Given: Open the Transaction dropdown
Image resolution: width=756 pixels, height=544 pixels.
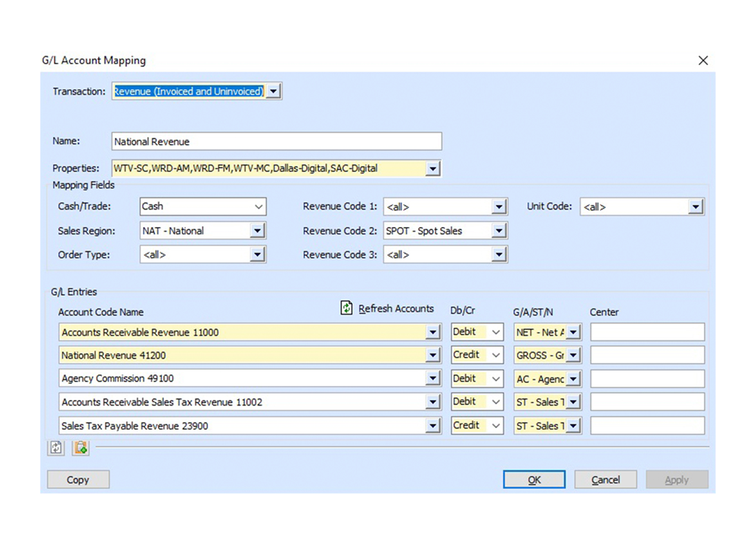Looking at the screenshot, I should coord(274,92).
